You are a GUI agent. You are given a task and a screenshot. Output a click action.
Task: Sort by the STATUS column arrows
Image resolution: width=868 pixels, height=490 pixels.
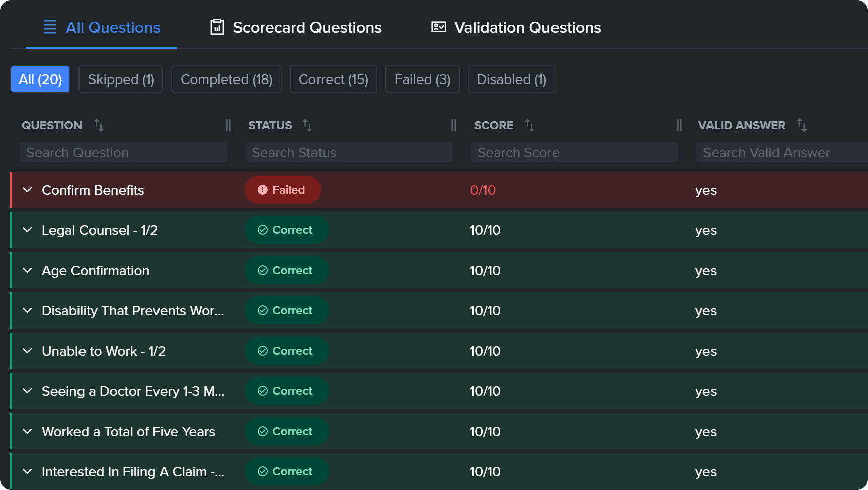click(307, 126)
